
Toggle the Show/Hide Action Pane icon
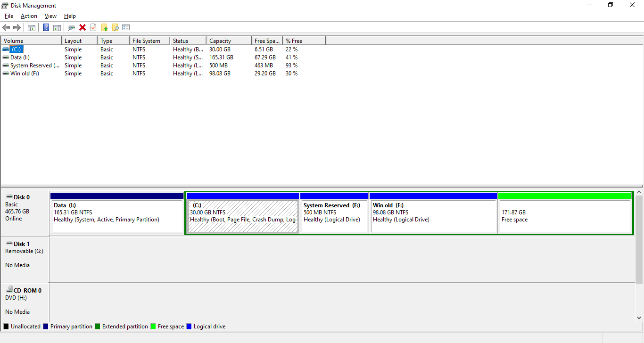pyautogui.click(x=57, y=28)
